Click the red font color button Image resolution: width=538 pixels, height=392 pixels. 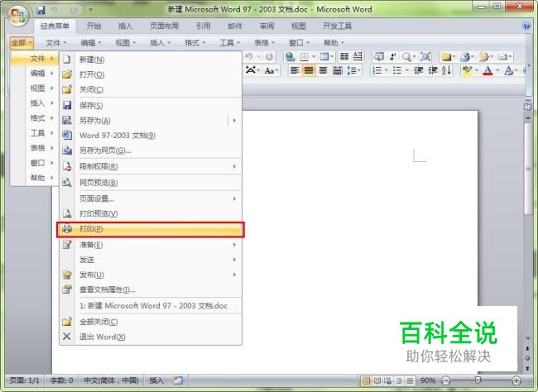(488, 70)
